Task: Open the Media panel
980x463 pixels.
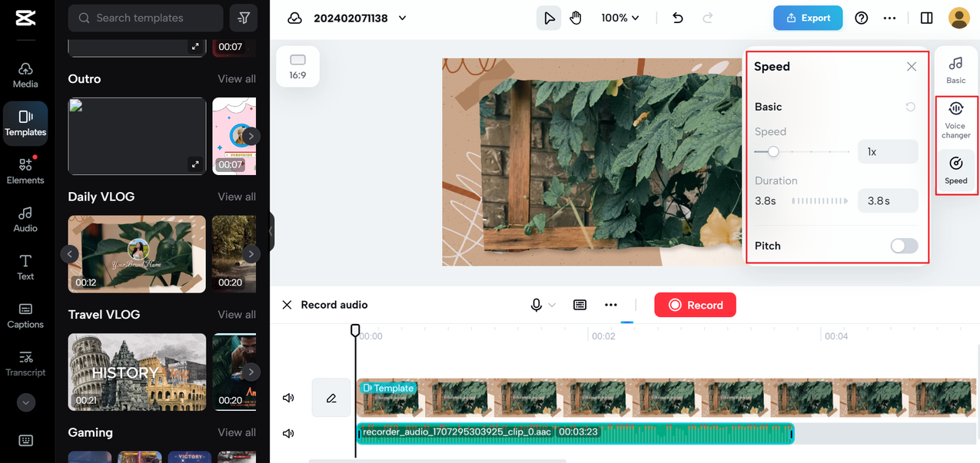Action: tap(25, 74)
